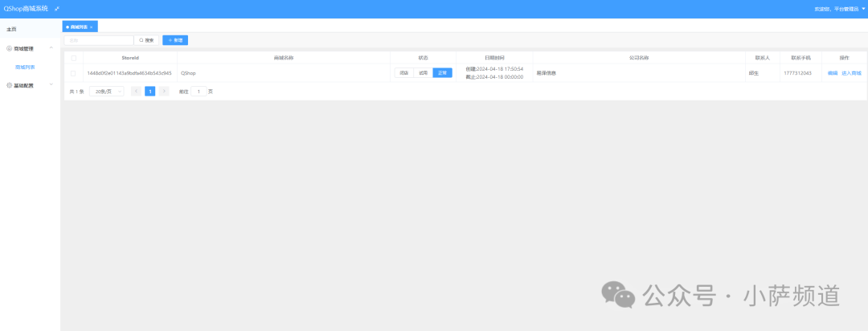Click the 搜索 search button

click(x=147, y=40)
